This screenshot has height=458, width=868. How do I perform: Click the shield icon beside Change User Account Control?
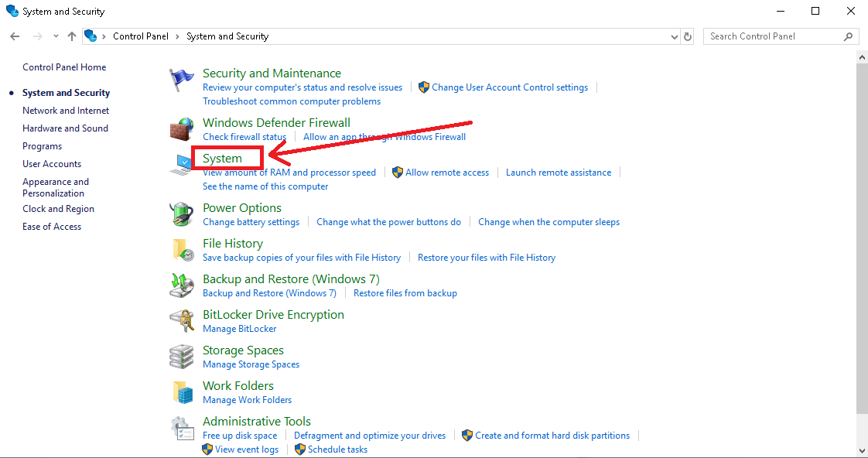[424, 87]
